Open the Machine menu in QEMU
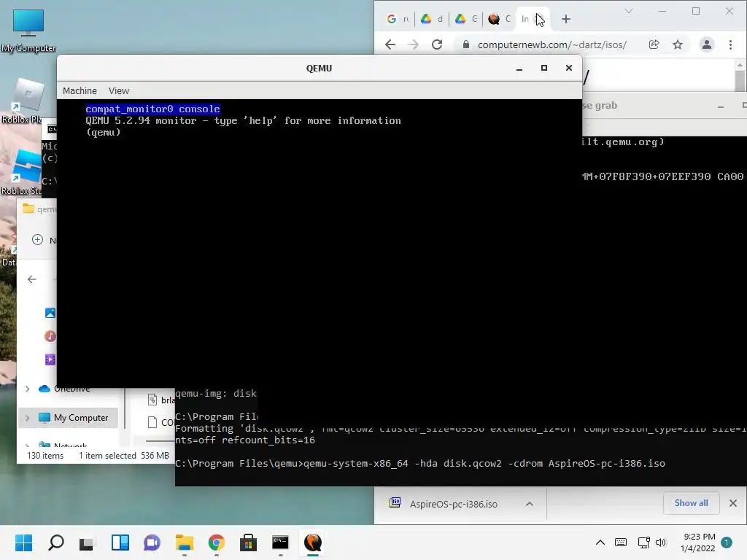The width and height of the screenshot is (747, 560). [80, 90]
